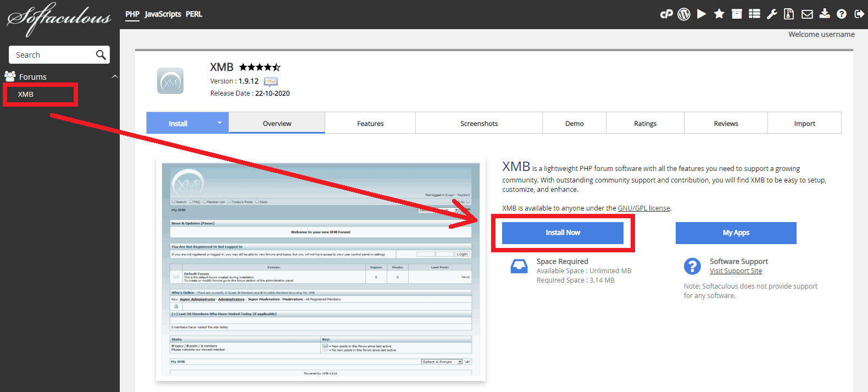Click the XMB forum screenshot thumbnail
Screen dimensions: 868x392
pyautogui.click(x=321, y=271)
